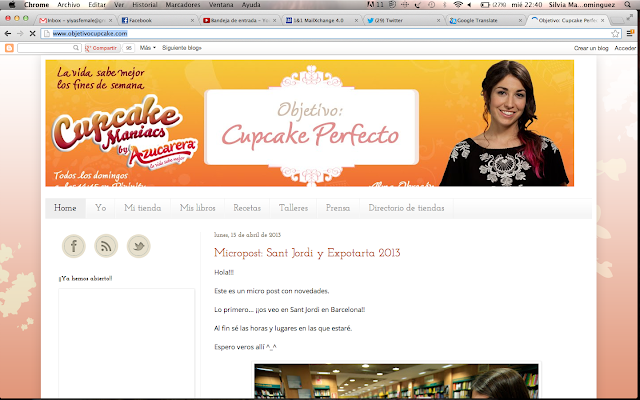Open the Directorio de tiendas tab
640x400 pixels.
coord(406,208)
